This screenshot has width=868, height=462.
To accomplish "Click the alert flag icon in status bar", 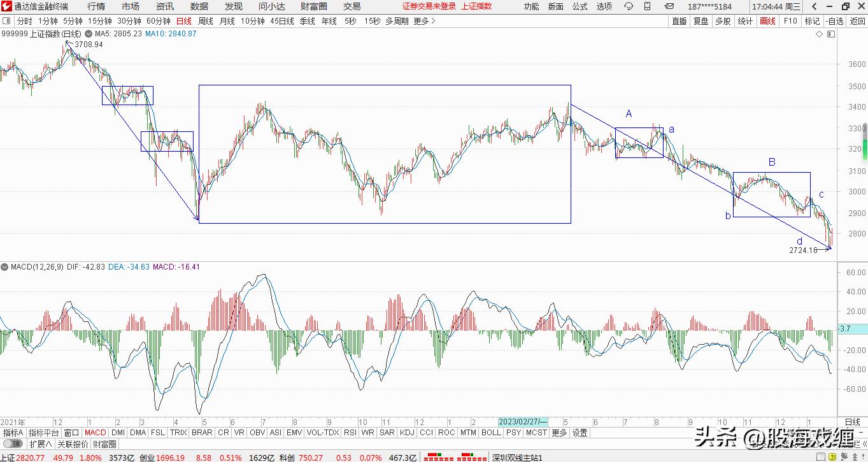I will click(x=844, y=457).
